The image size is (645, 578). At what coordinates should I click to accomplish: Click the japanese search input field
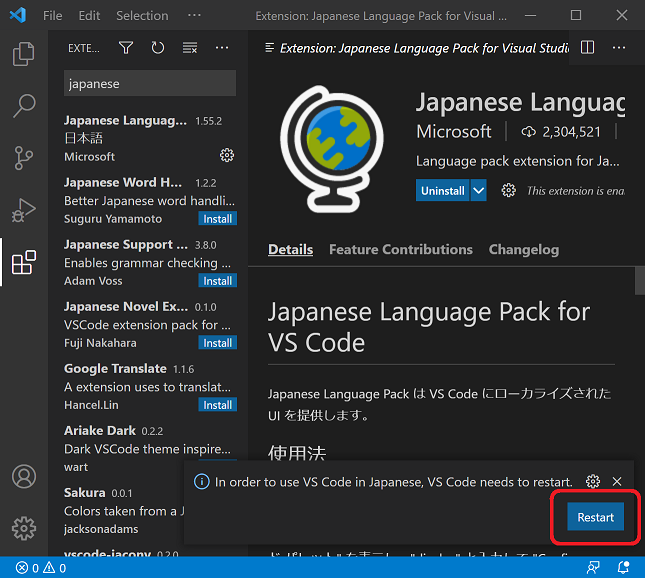point(150,84)
